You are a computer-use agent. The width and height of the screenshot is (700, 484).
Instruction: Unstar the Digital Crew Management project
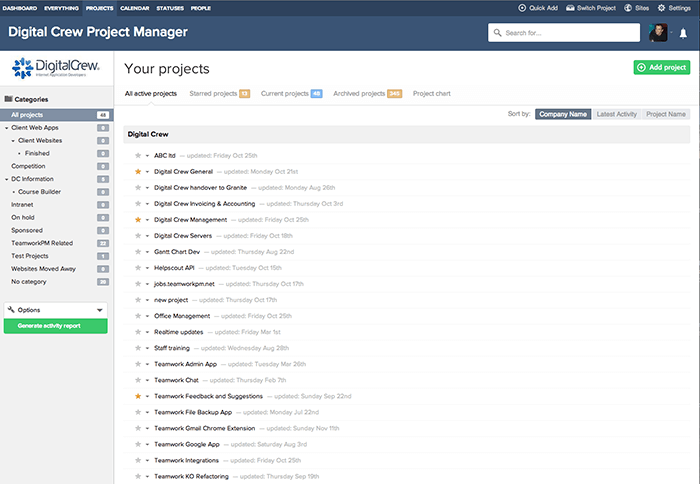[138, 220]
